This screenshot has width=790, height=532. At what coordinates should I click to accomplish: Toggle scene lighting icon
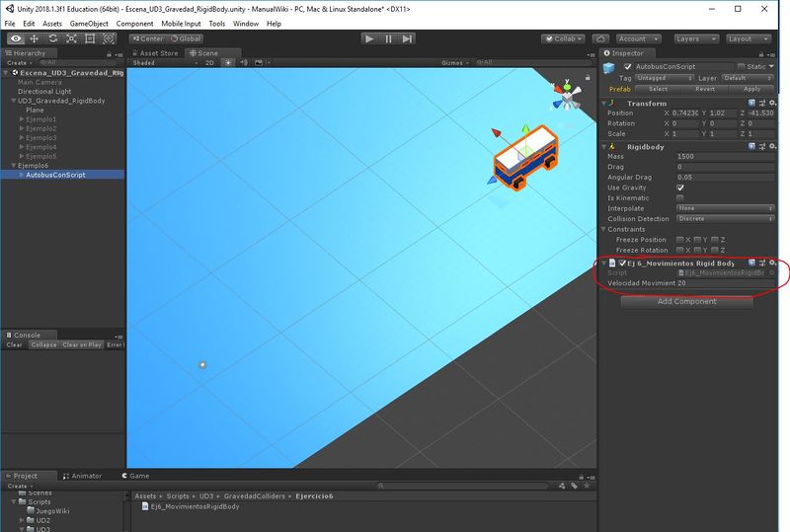(x=228, y=62)
